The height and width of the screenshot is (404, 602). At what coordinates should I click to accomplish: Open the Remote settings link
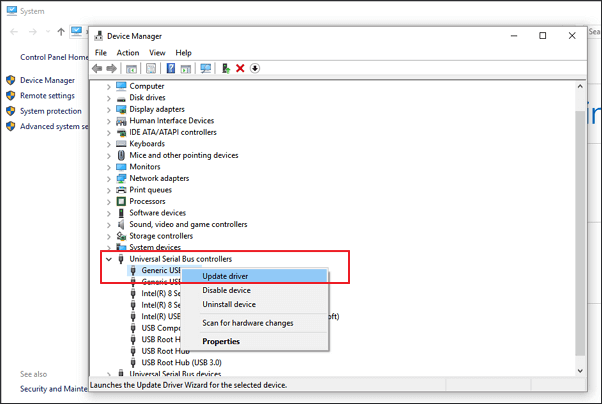point(47,96)
